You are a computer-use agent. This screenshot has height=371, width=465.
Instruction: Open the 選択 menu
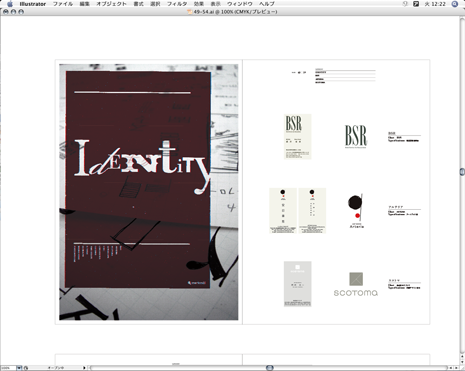pyautogui.click(x=155, y=4)
